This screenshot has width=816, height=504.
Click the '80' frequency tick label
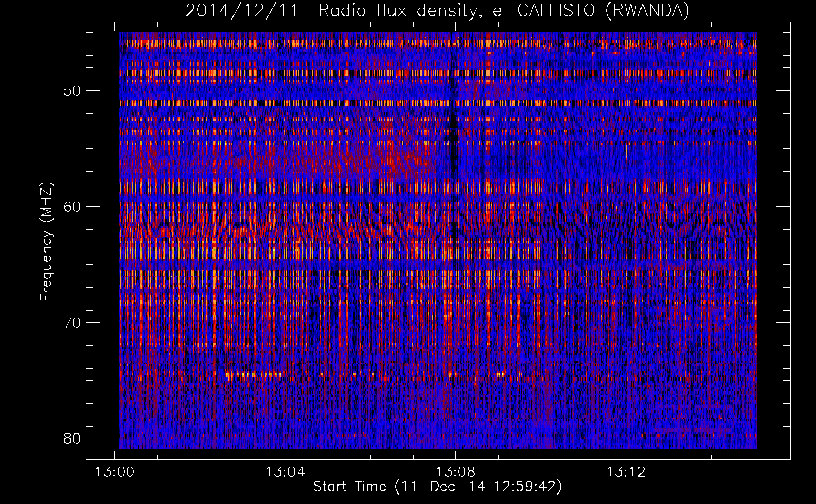(x=72, y=438)
